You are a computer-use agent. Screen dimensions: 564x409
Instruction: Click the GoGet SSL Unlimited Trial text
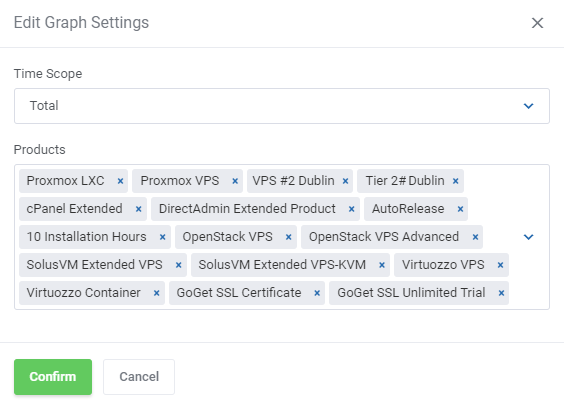point(411,293)
